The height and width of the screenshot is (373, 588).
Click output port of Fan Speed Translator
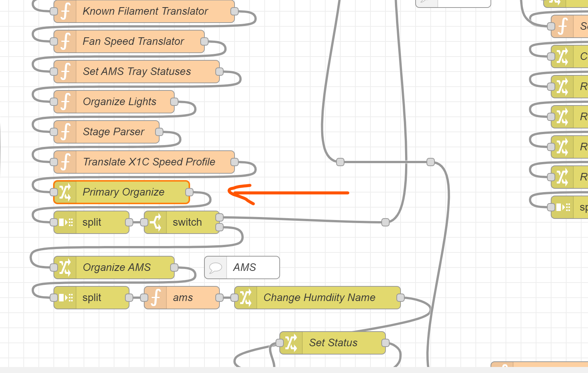pyautogui.click(x=204, y=41)
